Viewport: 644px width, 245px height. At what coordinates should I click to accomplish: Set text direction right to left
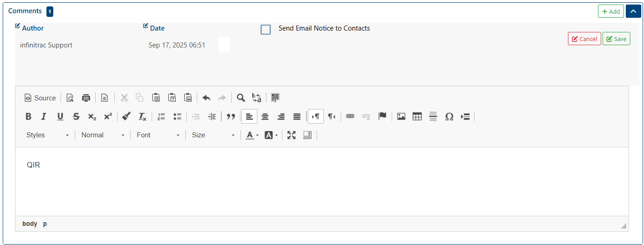[332, 116]
